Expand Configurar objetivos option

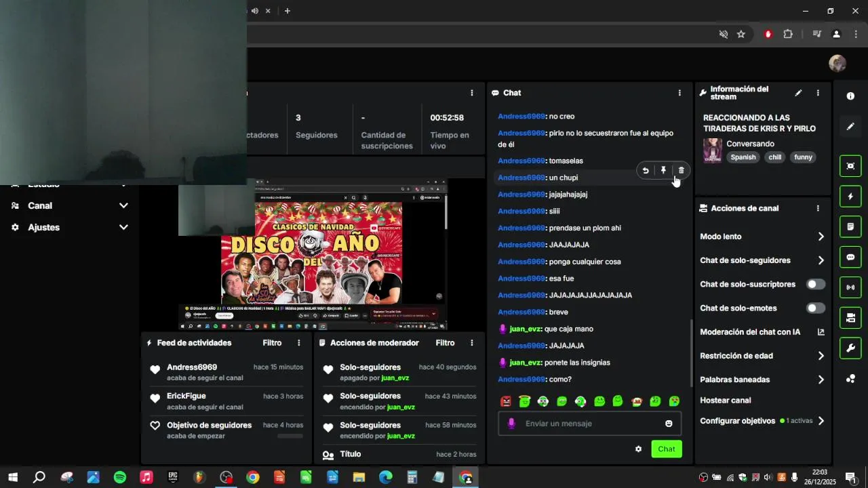point(763,421)
